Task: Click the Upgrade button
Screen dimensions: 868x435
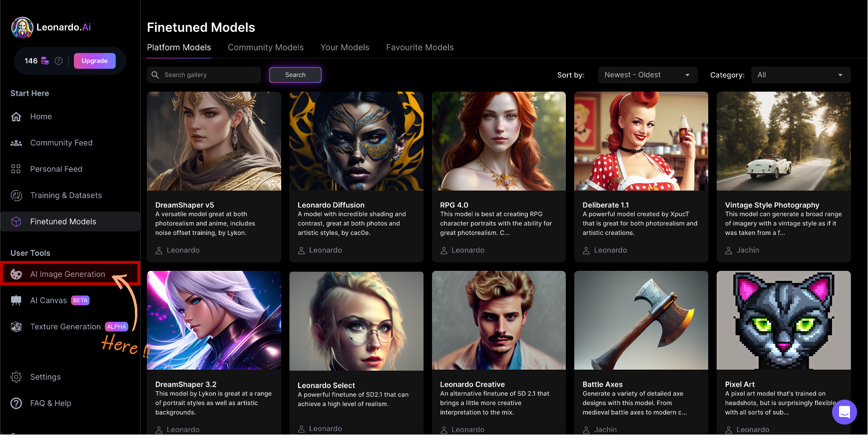Action: pyautogui.click(x=94, y=61)
